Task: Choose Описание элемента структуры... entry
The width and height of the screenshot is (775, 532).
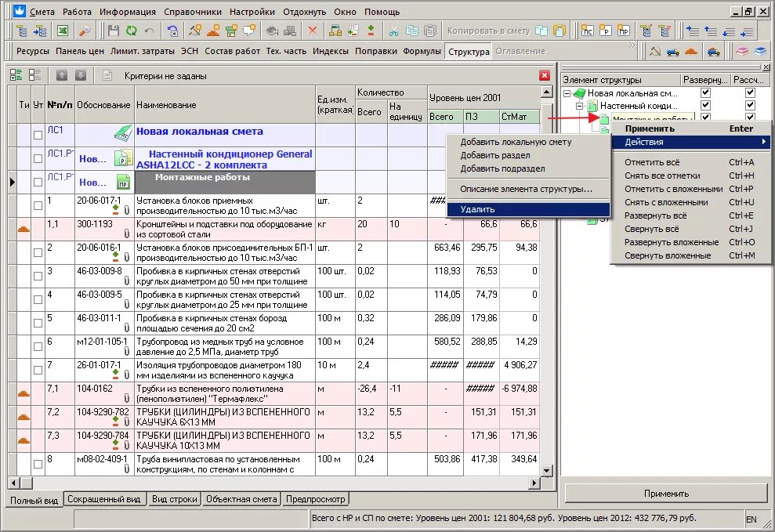Action: coord(528,189)
